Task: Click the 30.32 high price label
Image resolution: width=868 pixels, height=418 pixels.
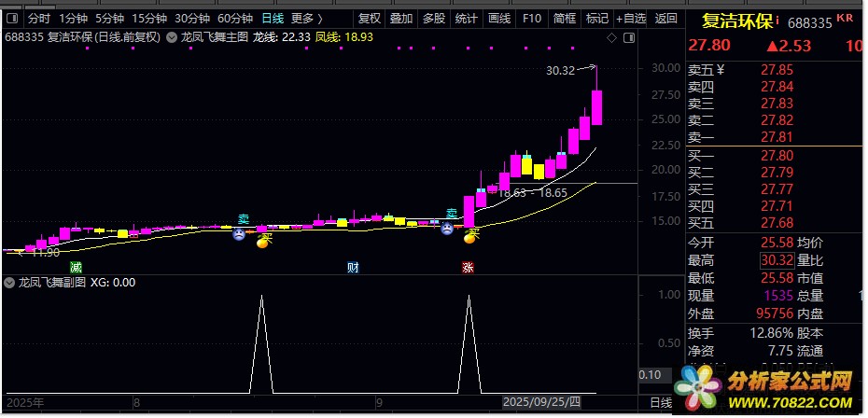Action: [560, 71]
